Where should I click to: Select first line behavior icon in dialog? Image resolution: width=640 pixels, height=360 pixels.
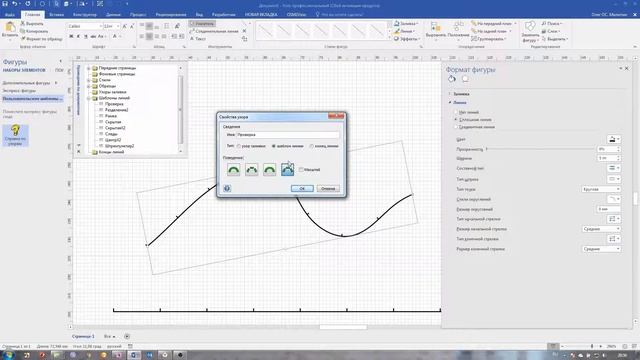[233, 169]
